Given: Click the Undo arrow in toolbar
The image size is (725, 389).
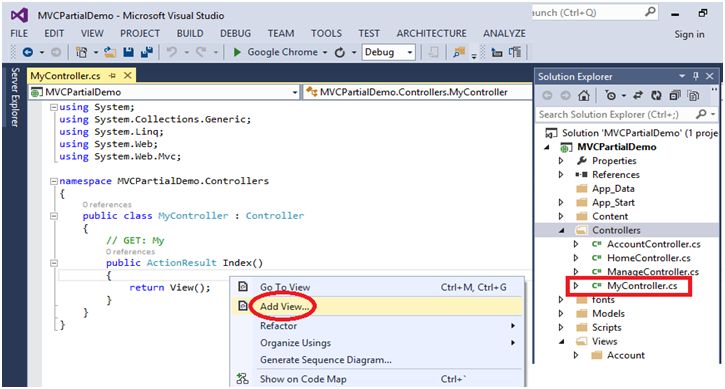Looking at the screenshot, I should 172,52.
